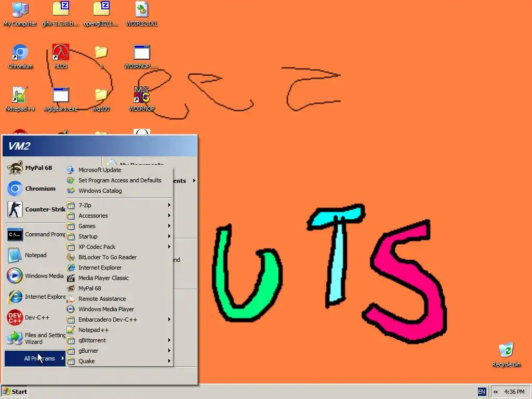Click the taskbar clock showing 4:36 PM
The width and height of the screenshot is (532, 399).
514,392
